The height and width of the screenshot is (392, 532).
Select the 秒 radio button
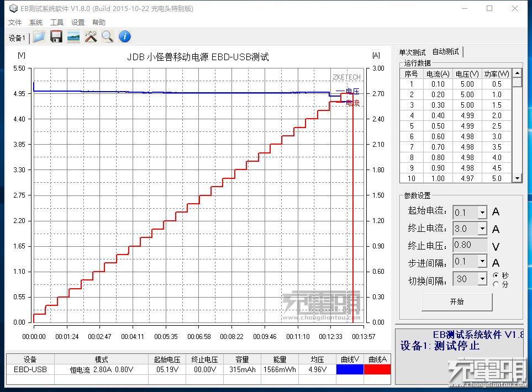496,275
